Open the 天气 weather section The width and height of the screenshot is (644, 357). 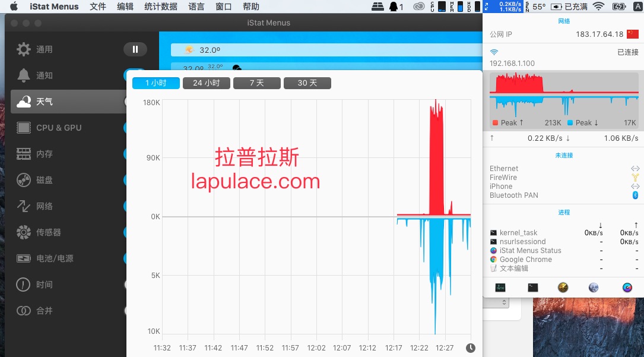68,102
